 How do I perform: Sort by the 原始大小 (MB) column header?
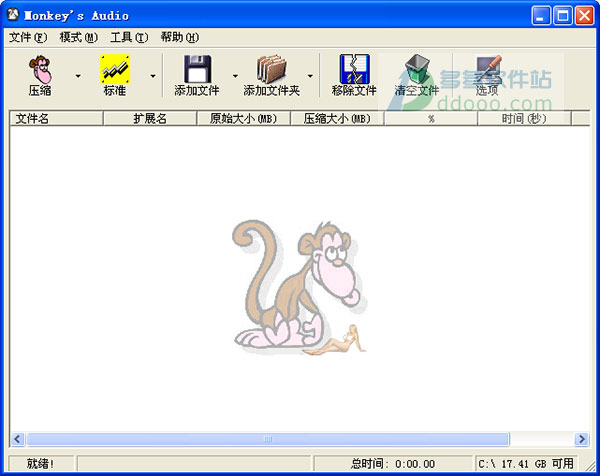click(243, 119)
